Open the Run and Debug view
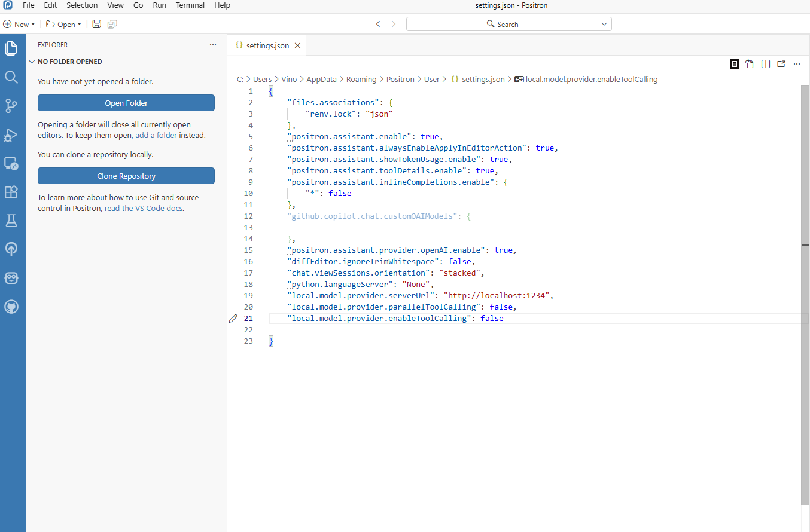The width and height of the screenshot is (810, 532). [x=11, y=135]
